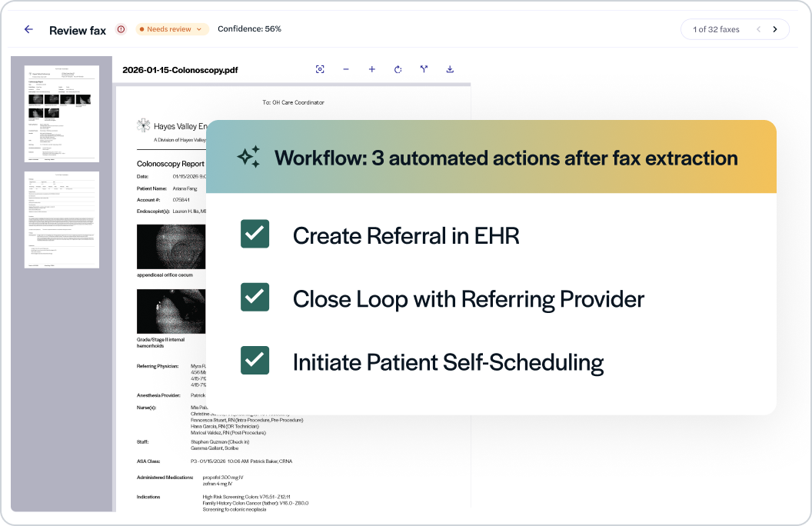This screenshot has height=526, width=812.
Task: Click the Create Referral in EHR label
Action: pos(406,236)
